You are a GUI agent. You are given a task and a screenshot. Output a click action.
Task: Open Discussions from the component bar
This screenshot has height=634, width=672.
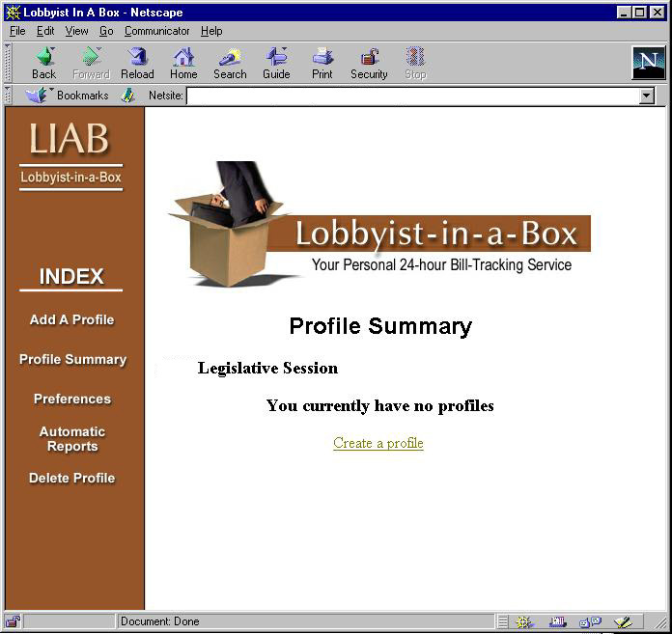tap(590, 621)
